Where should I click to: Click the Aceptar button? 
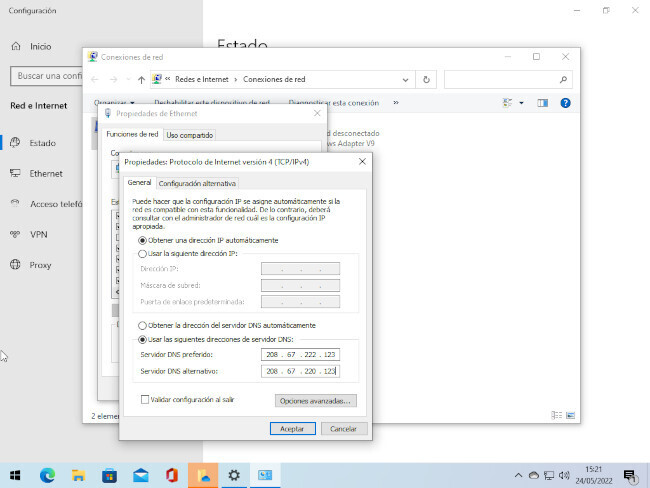pyautogui.click(x=291, y=428)
